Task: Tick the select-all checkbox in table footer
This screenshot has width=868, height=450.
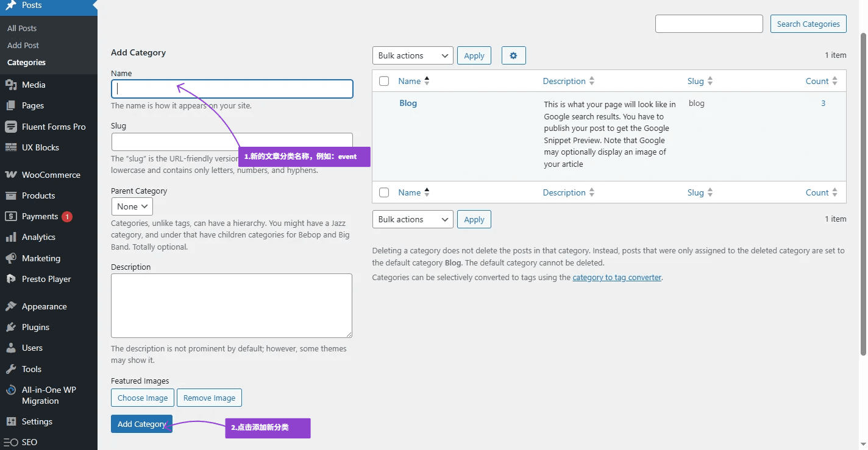Action: click(x=384, y=192)
